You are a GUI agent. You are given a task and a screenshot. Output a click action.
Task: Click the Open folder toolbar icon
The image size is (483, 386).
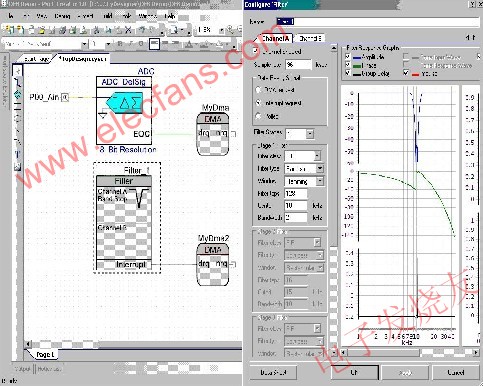(41, 30)
